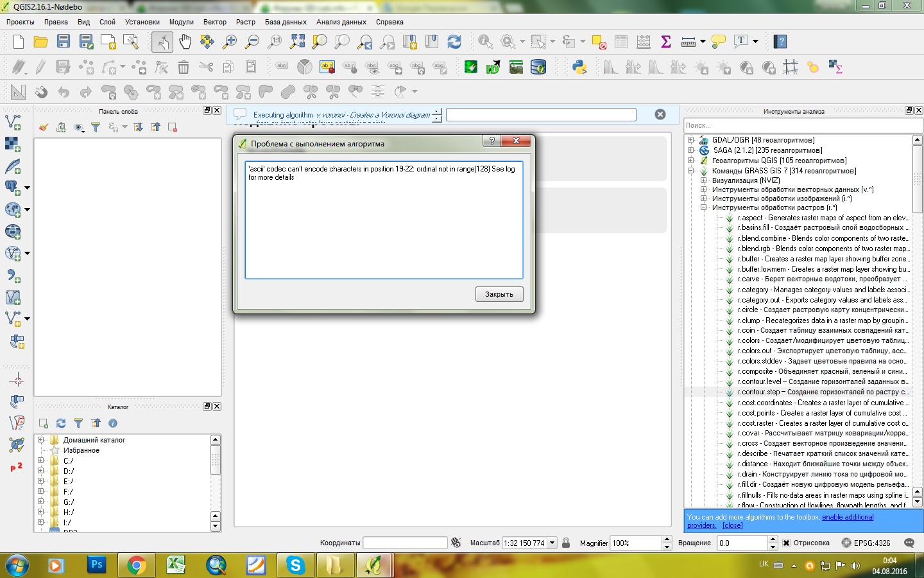
Task: Open the Масштаб scale dropdown
Action: click(552, 543)
